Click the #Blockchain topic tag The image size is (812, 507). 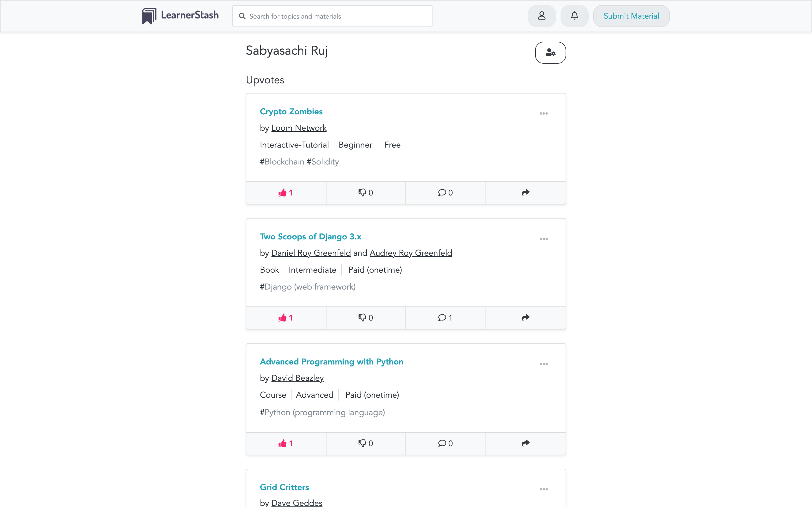pyautogui.click(x=282, y=162)
